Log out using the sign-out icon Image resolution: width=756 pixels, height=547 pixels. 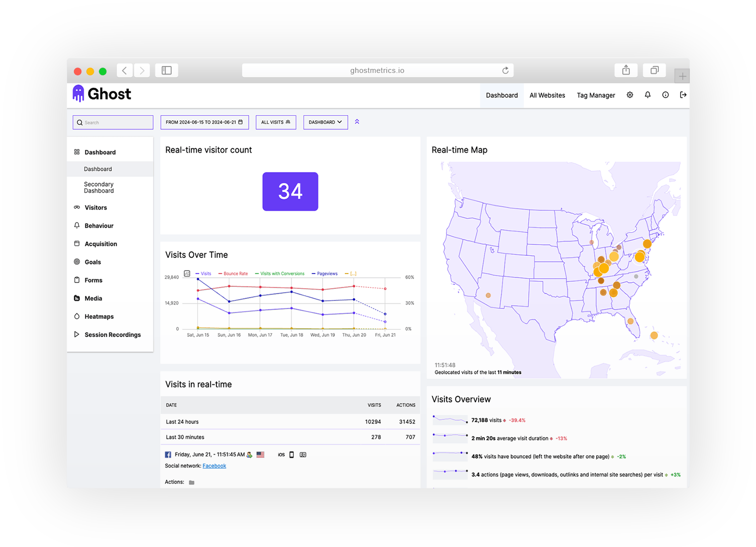pos(683,95)
